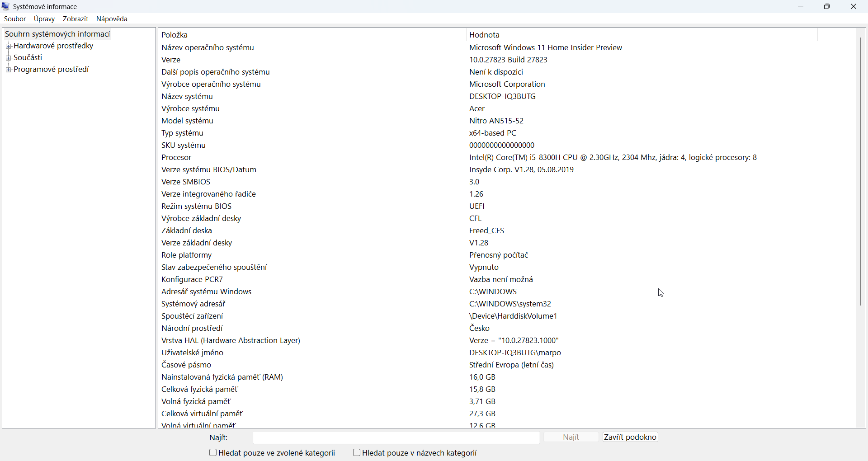This screenshot has height=461, width=868.
Task: Select the Uživatelské jméno row
Action: click(488, 353)
